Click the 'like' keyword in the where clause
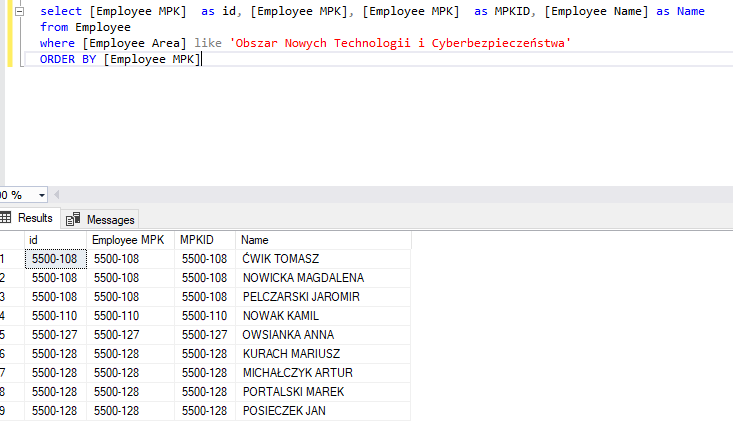This screenshot has height=421, width=733. coord(208,43)
